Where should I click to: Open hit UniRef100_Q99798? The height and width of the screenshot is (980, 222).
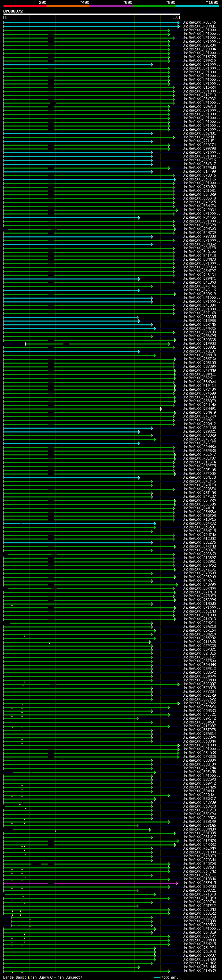(199, 148)
